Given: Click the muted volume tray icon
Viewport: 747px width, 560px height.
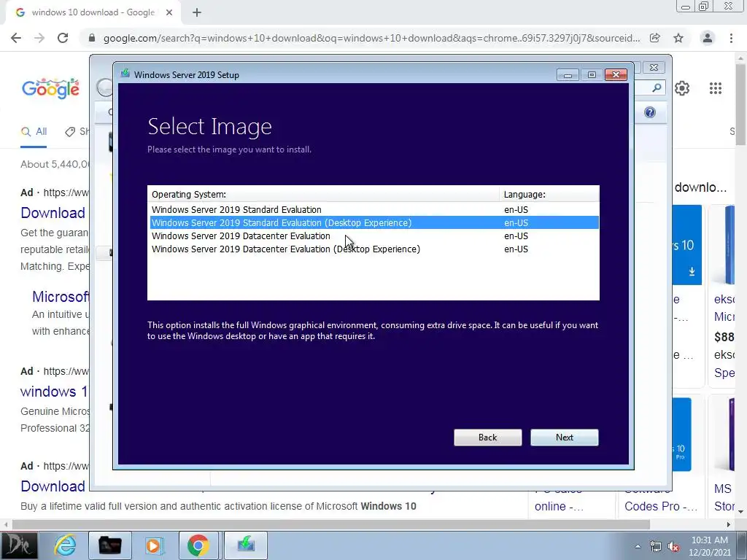Looking at the screenshot, I should (x=673, y=547).
